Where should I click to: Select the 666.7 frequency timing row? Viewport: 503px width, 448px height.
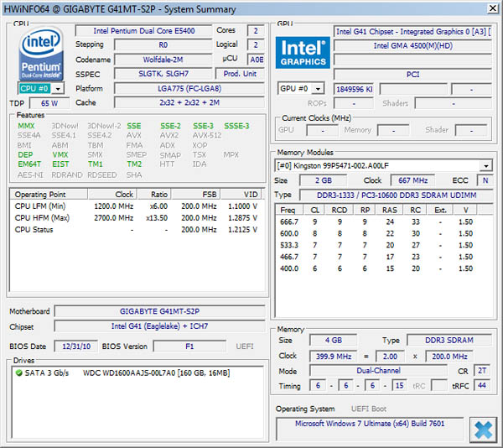click(x=383, y=221)
